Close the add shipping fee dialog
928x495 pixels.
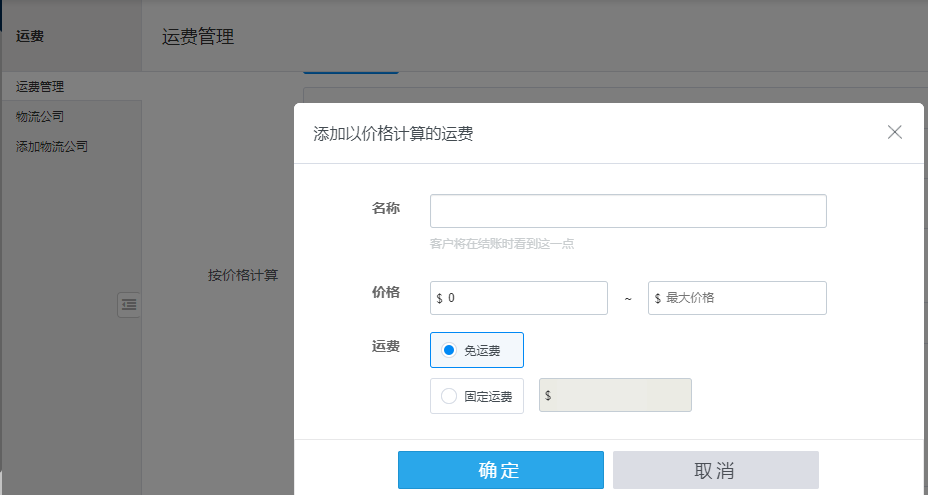[x=894, y=132]
